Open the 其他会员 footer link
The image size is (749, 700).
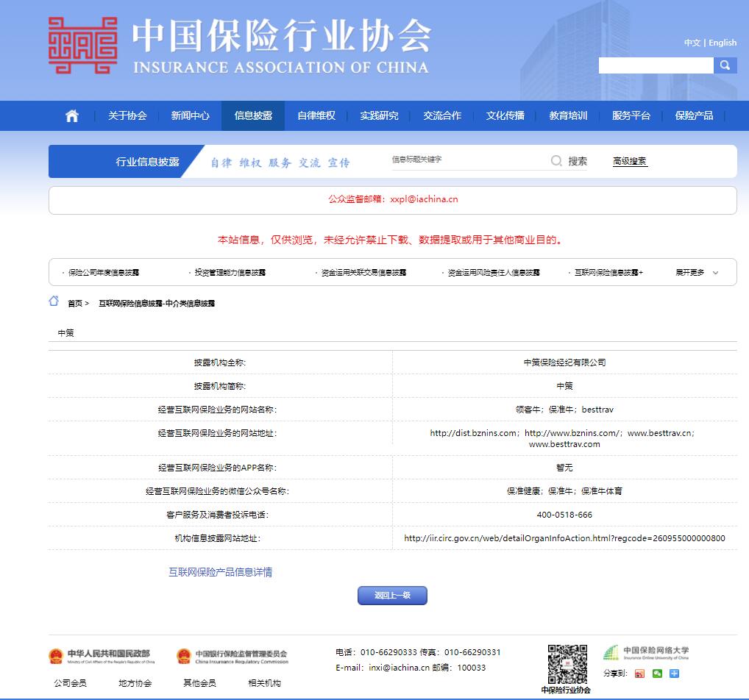(x=199, y=683)
